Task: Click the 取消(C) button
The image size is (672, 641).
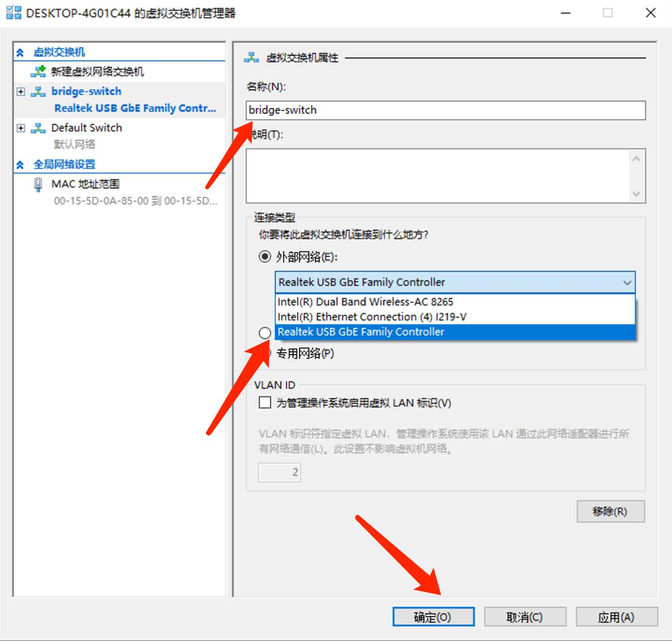Action: click(525, 617)
